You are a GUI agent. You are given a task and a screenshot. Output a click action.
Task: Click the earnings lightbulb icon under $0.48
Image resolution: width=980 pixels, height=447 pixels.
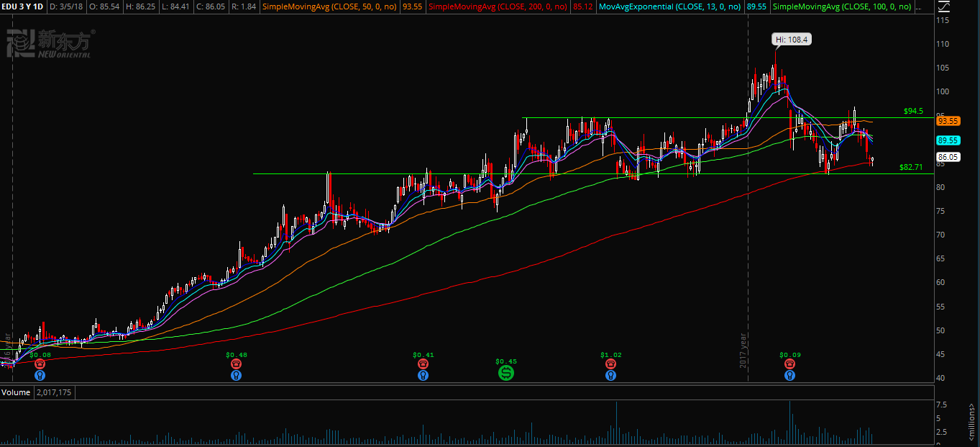[237, 375]
